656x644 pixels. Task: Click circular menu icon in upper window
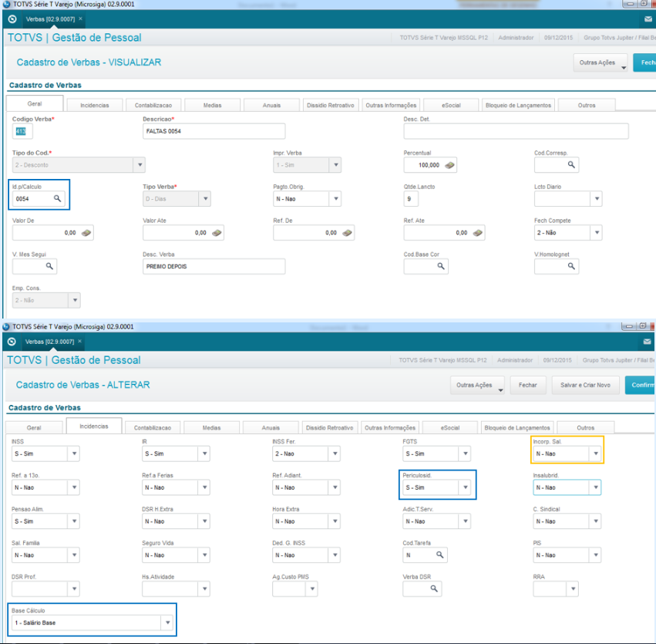pos(12,19)
